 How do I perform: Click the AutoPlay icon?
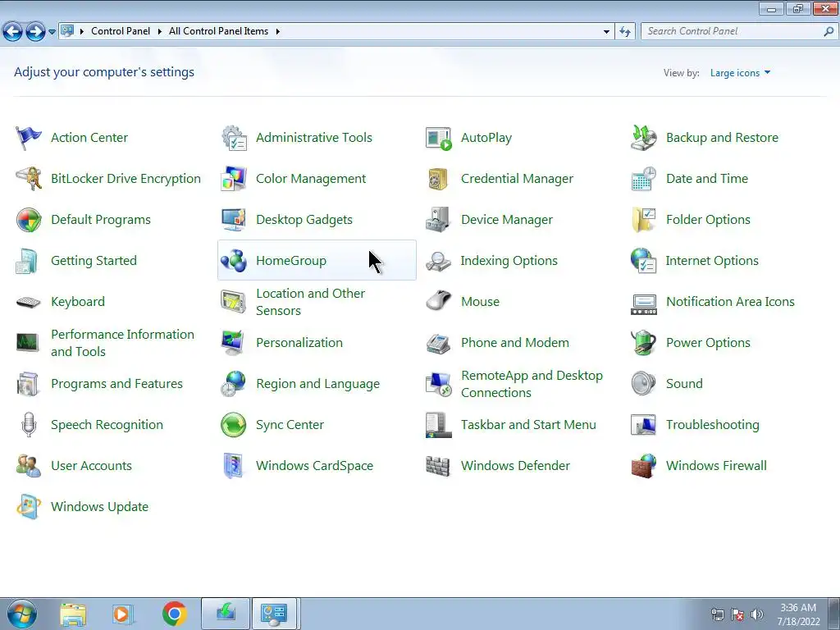click(439, 138)
